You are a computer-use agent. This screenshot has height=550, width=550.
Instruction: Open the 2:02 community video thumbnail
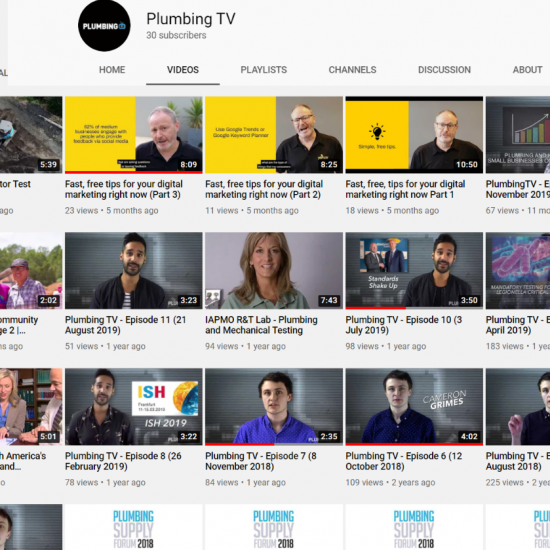[31, 270]
